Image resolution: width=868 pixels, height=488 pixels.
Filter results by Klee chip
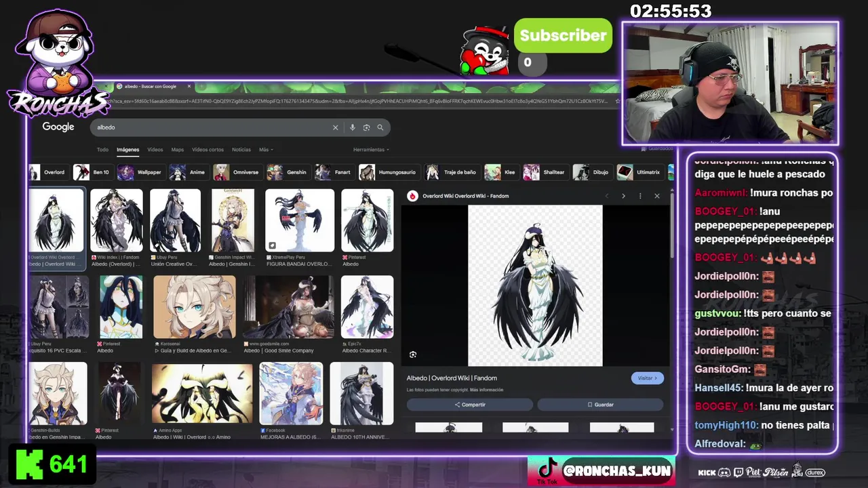500,172
